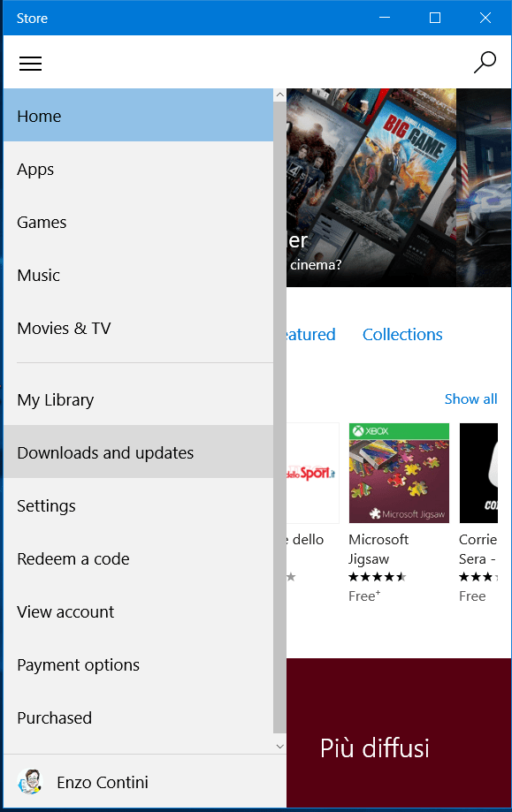
Task: Open My Library
Action: (x=138, y=399)
